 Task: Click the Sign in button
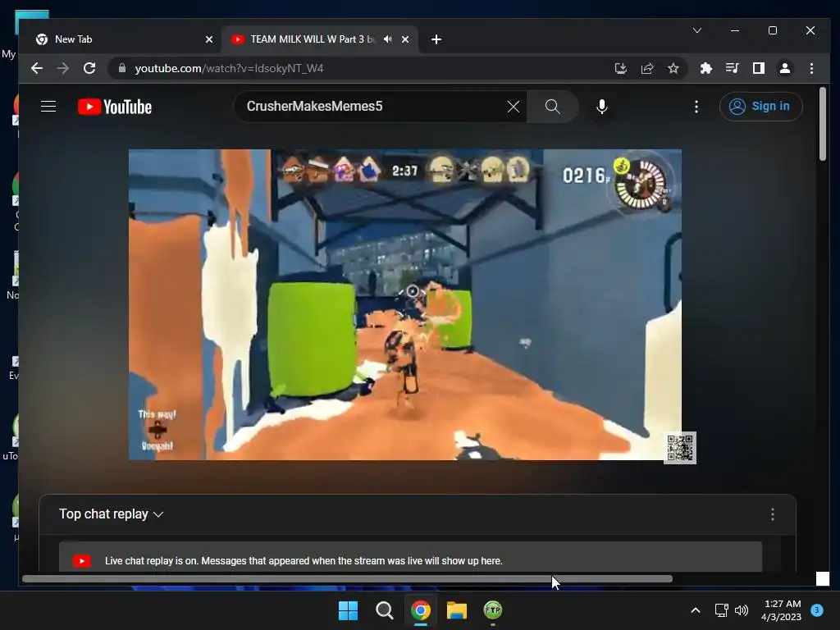(x=760, y=107)
